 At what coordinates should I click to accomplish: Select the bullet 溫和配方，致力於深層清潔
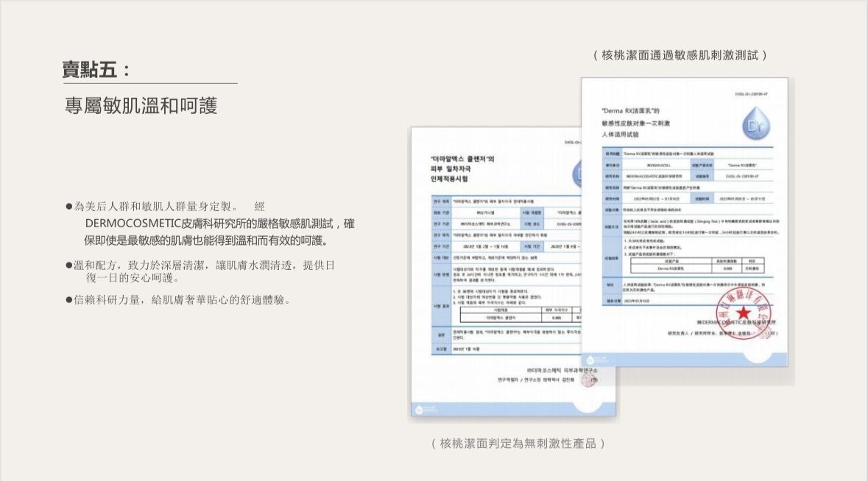(x=200, y=266)
